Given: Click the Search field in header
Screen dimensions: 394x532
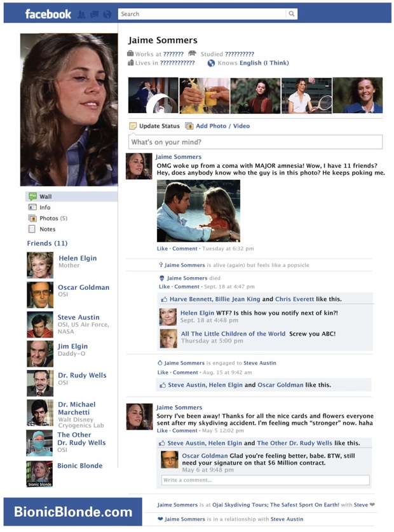Looking at the screenshot, I should coord(202,14).
